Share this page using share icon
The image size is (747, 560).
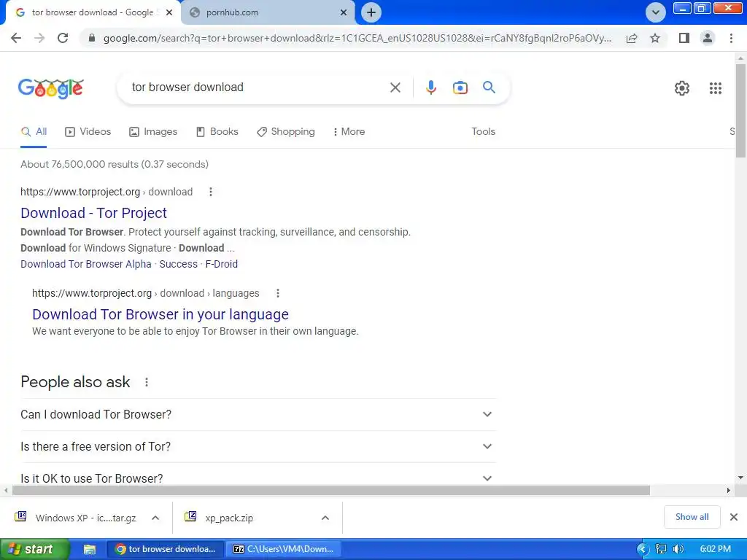click(x=632, y=38)
